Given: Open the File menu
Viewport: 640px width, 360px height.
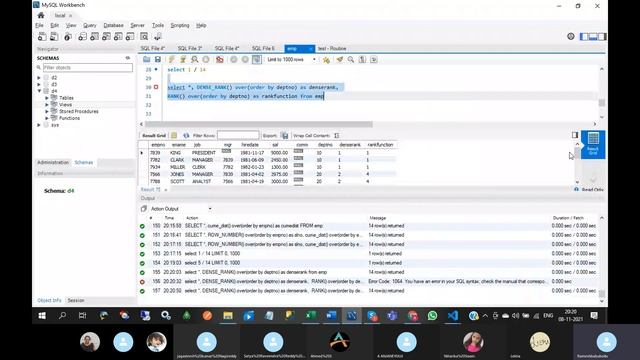Looking at the screenshot, I should (39, 25).
